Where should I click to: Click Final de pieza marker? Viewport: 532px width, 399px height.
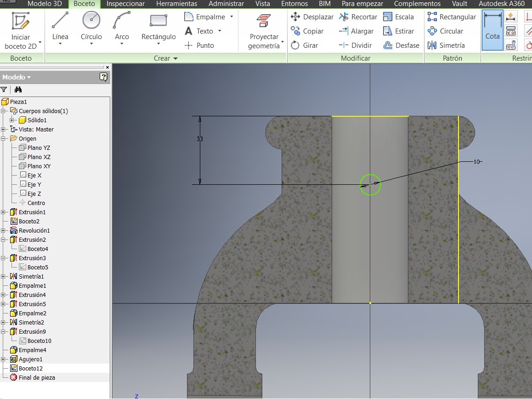click(x=32, y=377)
